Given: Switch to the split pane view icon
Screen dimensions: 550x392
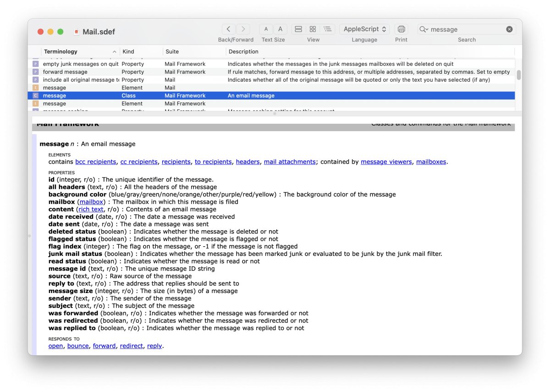Looking at the screenshot, I should [x=298, y=29].
